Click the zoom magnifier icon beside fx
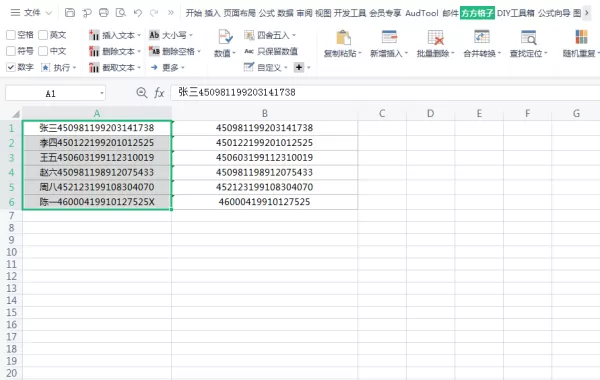The width and height of the screenshot is (600, 380). (x=142, y=92)
